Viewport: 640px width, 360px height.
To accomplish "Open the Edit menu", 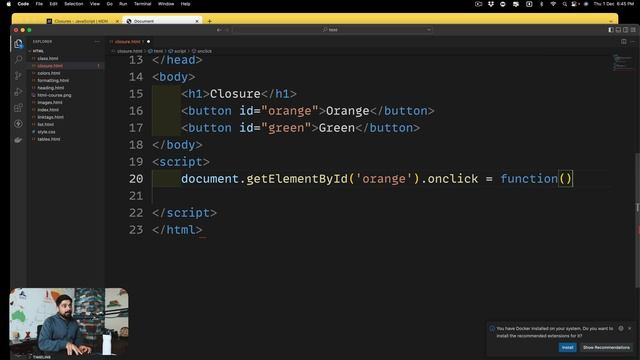I will click(x=53, y=4).
